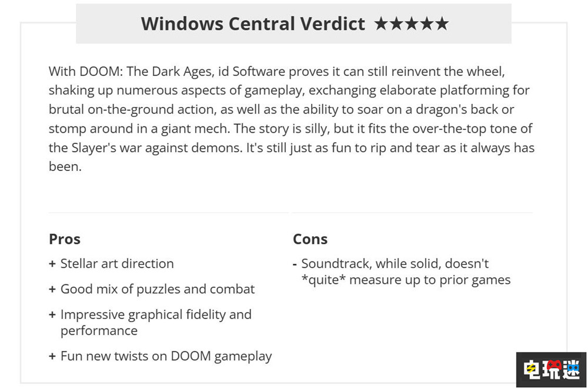The image size is (588, 389).
Task: Click the Impressive graphical fidelity and performance text
Action: 156,322
